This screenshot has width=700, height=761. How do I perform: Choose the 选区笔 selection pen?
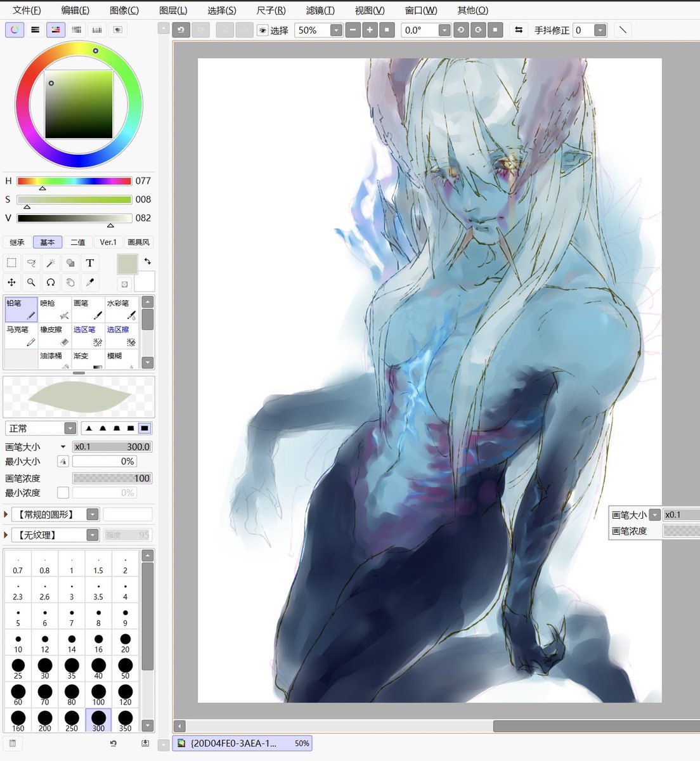88,336
